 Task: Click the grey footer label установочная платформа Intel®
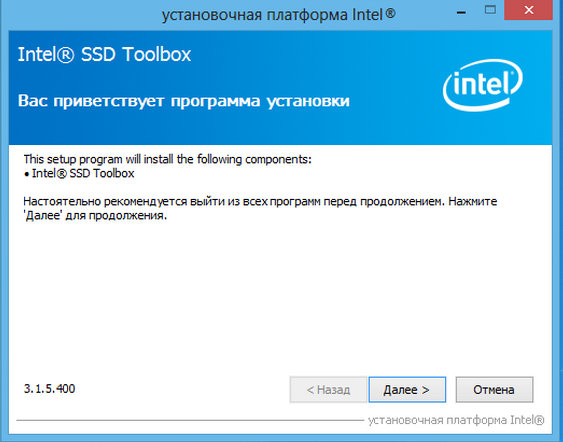[456, 420]
